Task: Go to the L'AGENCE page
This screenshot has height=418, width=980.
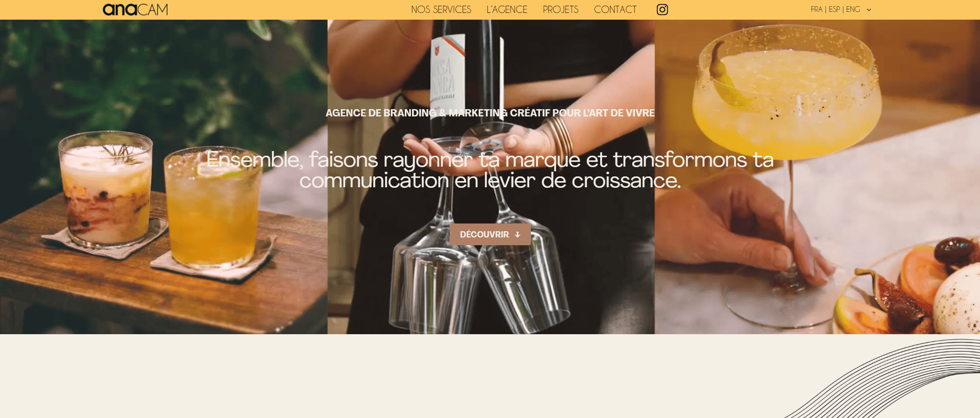Action: (x=507, y=9)
